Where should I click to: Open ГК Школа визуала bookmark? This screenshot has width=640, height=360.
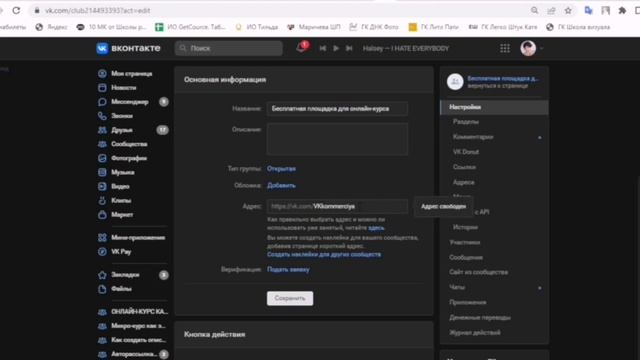(x=578, y=27)
